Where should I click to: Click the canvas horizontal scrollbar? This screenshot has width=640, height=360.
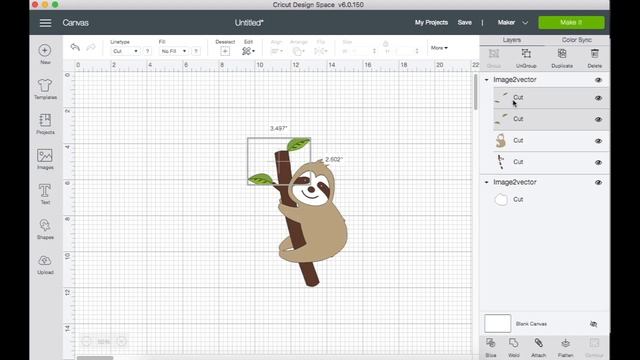pos(95,358)
